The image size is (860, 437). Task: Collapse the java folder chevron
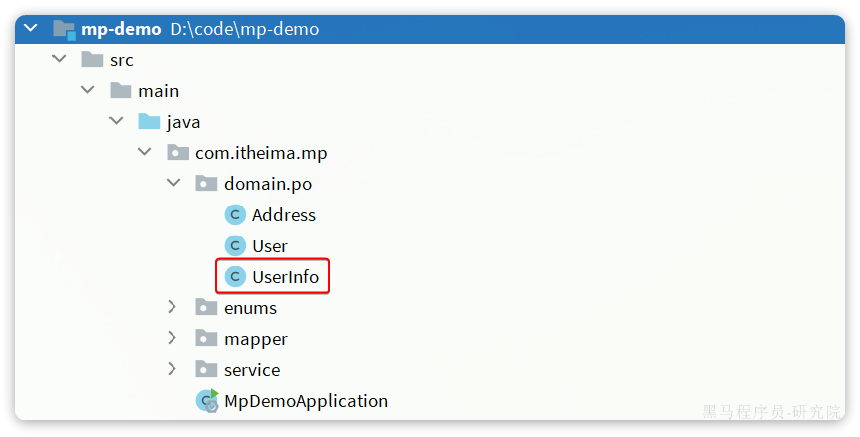116,122
